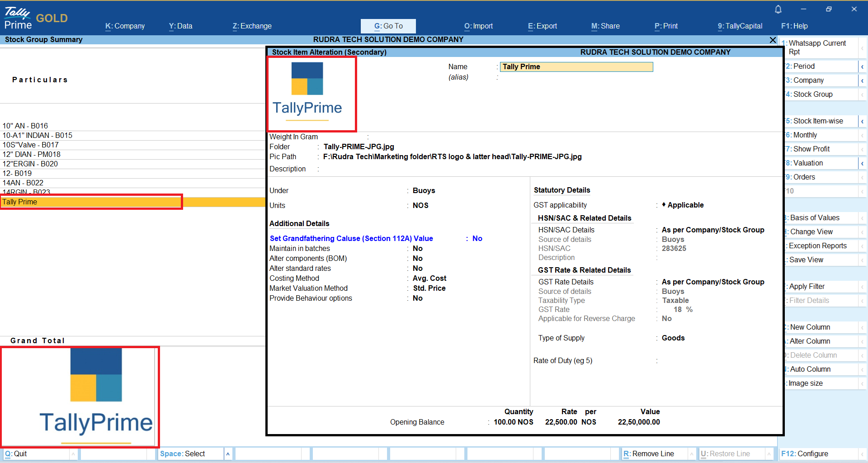
Task: Click the notification bell icon
Action: (x=778, y=9)
